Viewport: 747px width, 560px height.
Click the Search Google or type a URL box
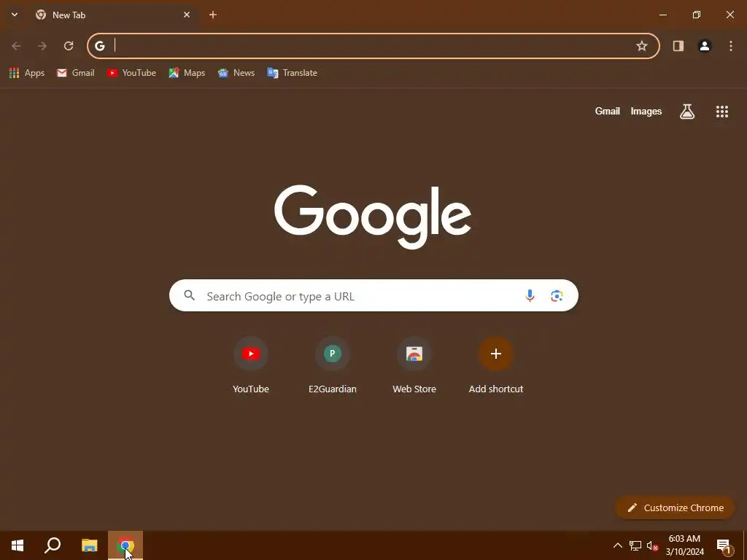[x=373, y=295]
